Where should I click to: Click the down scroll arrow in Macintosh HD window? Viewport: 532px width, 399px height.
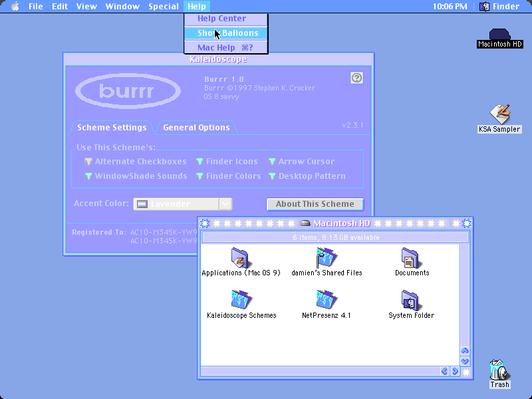click(465, 361)
